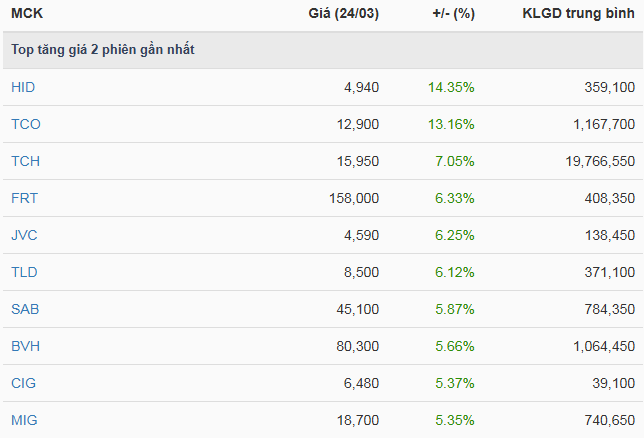Select the FRT stock link
The height and width of the screenshot is (438, 644).
(24, 198)
